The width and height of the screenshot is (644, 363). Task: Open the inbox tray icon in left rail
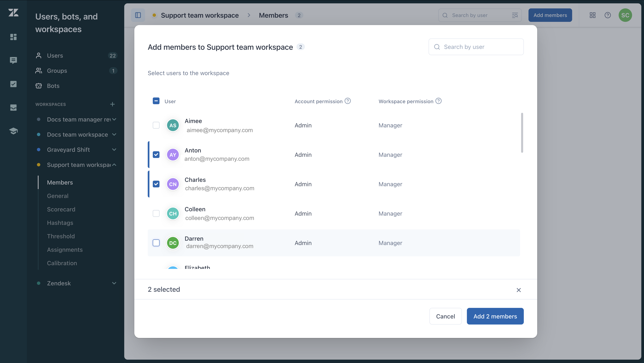(13, 107)
